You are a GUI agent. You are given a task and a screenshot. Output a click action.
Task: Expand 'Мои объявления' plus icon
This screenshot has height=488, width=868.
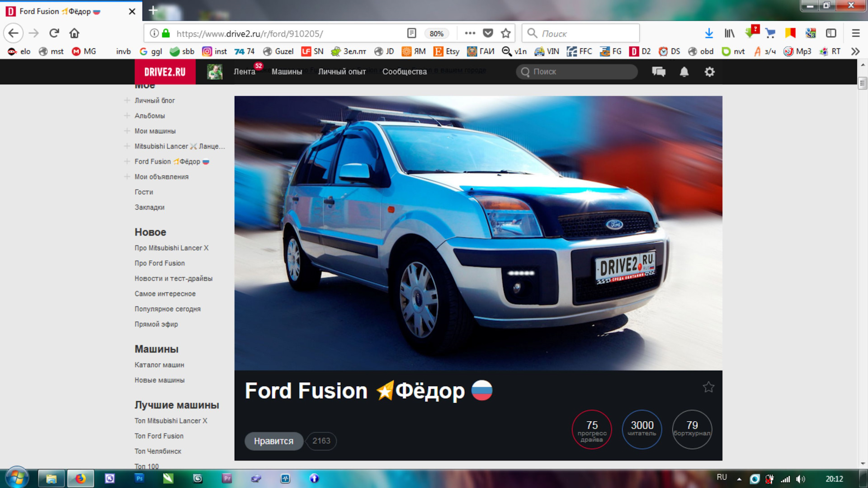click(x=127, y=177)
